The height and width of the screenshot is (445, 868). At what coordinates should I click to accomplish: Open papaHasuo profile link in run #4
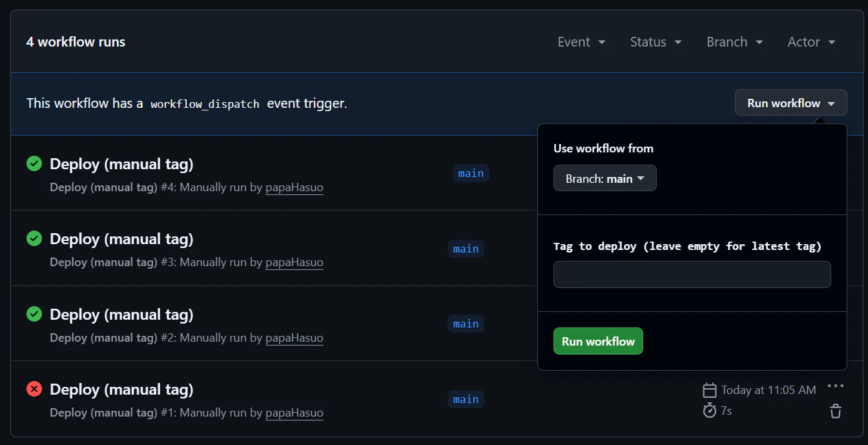pos(294,187)
